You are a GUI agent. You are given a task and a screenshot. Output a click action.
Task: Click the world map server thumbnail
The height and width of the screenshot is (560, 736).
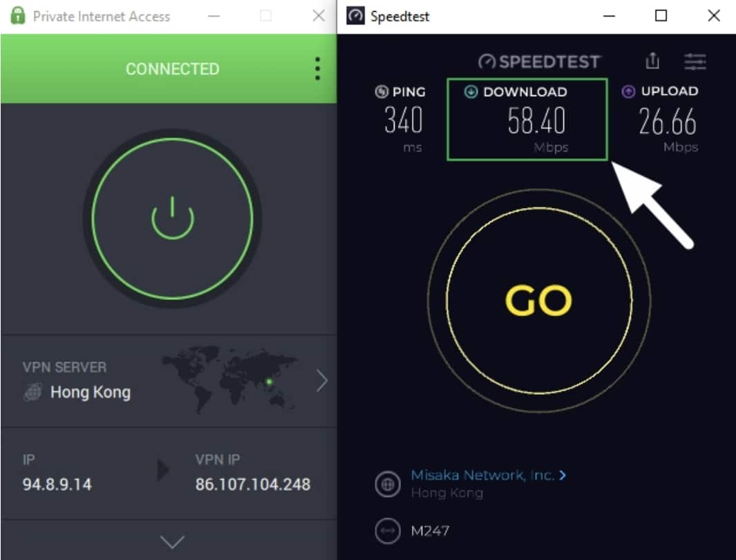229,380
